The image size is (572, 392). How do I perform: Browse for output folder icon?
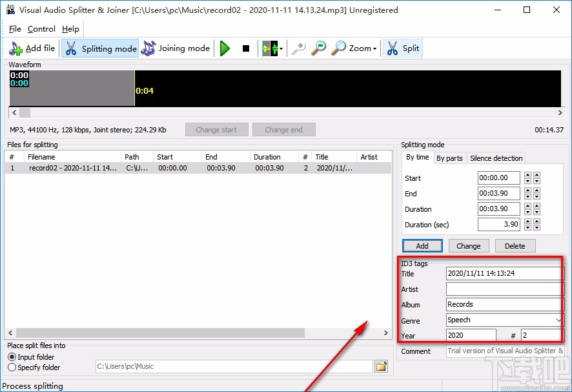coord(381,366)
